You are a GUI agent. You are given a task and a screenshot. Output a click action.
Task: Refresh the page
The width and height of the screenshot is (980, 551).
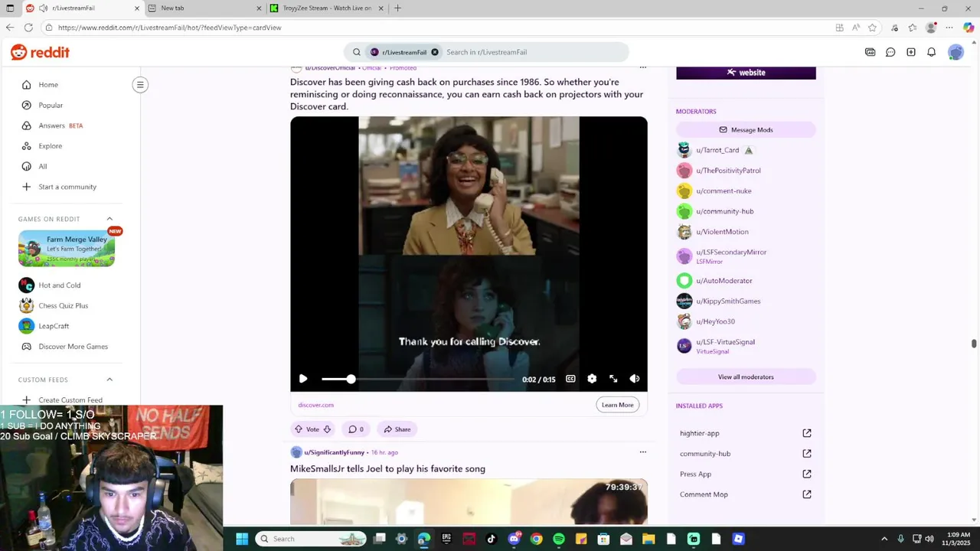coord(28,28)
